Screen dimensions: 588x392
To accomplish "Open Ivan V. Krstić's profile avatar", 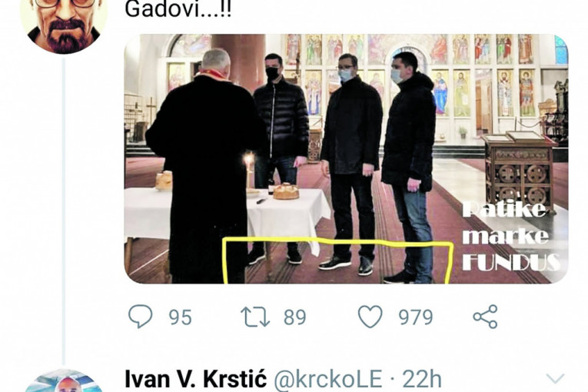I will pos(63,380).
